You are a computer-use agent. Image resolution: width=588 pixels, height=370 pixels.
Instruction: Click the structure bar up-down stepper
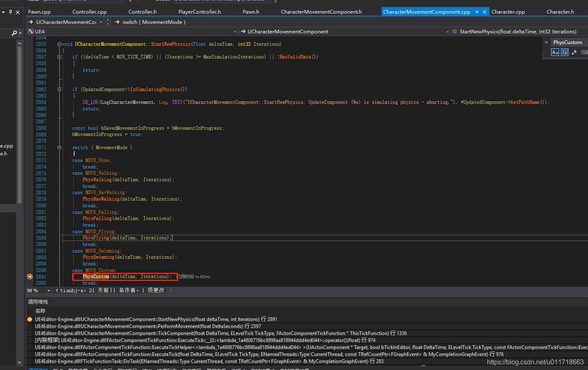(x=108, y=22)
